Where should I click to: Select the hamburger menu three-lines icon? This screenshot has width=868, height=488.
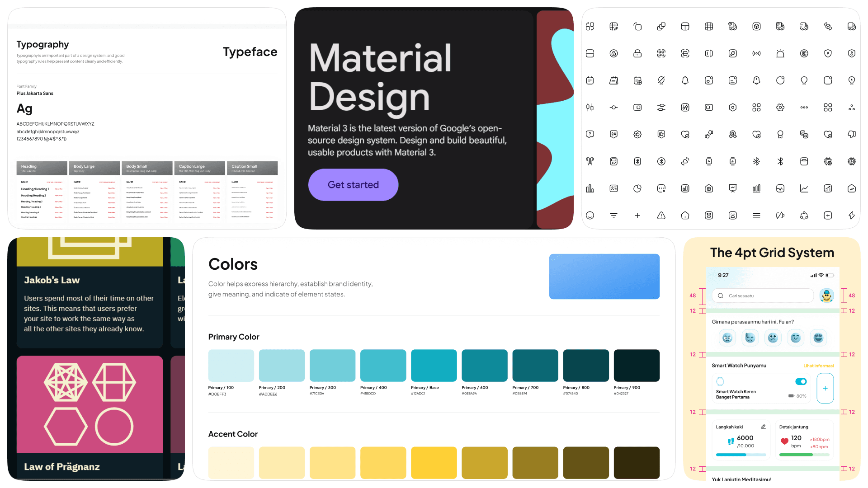756,216
